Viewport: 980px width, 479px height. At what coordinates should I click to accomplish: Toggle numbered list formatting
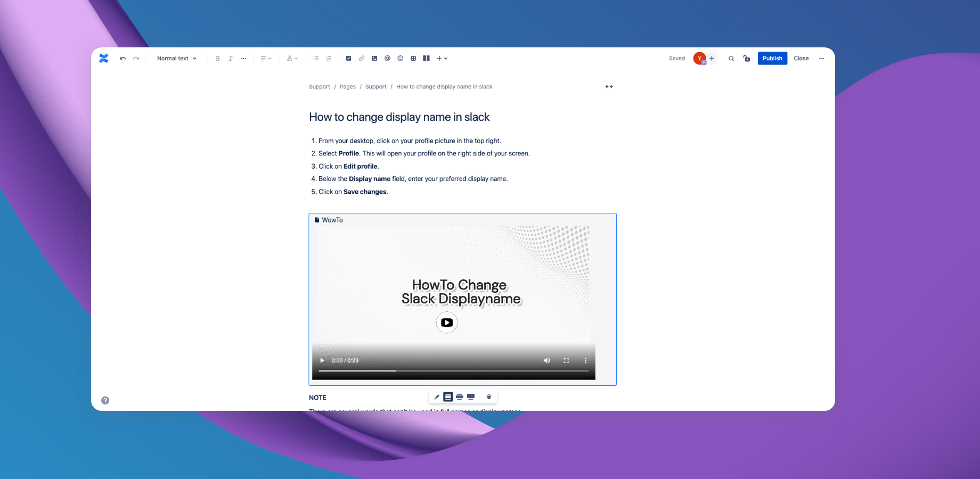click(329, 59)
